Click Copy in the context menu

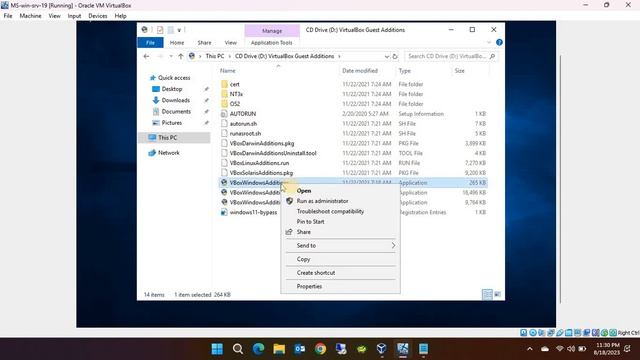coord(303,259)
